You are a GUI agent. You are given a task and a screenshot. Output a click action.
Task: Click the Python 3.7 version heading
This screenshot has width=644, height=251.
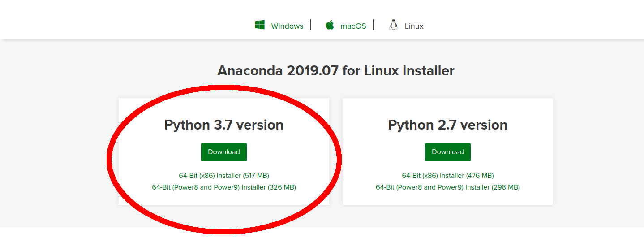coord(224,125)
